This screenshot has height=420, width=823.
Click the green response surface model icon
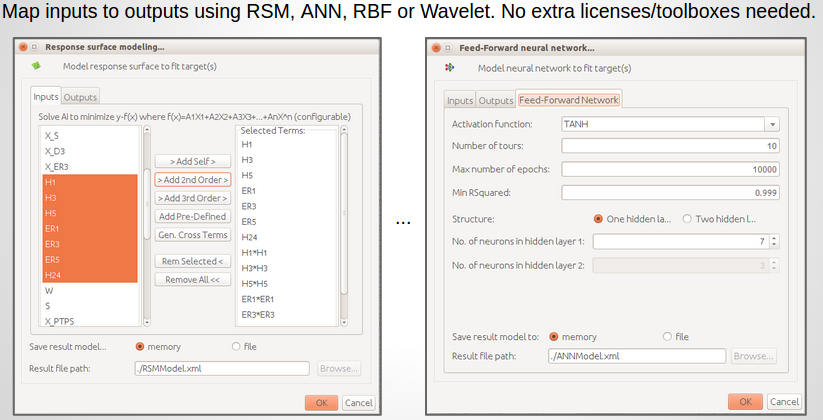click(36, 67)
